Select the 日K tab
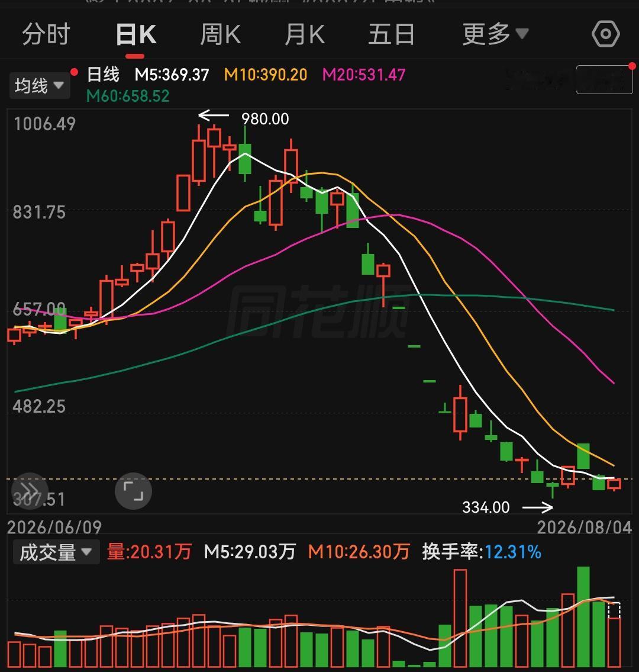 pyautogui.click(x=135, y=34)
